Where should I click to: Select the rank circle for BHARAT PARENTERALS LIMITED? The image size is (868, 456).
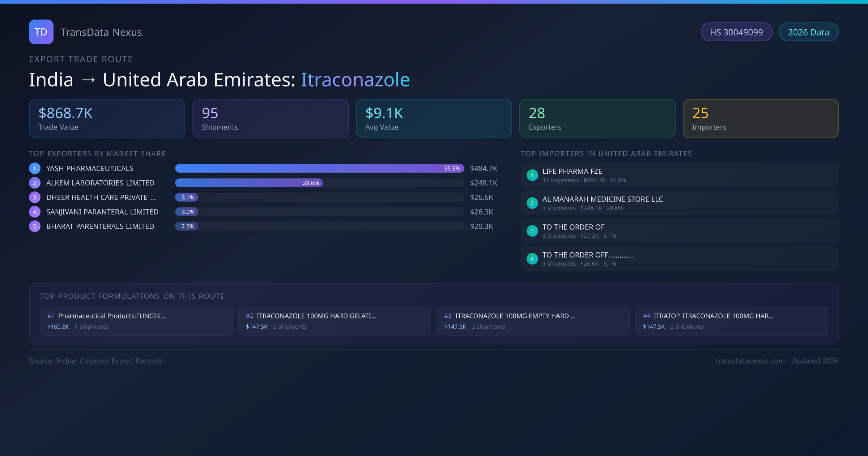(34, 226)
